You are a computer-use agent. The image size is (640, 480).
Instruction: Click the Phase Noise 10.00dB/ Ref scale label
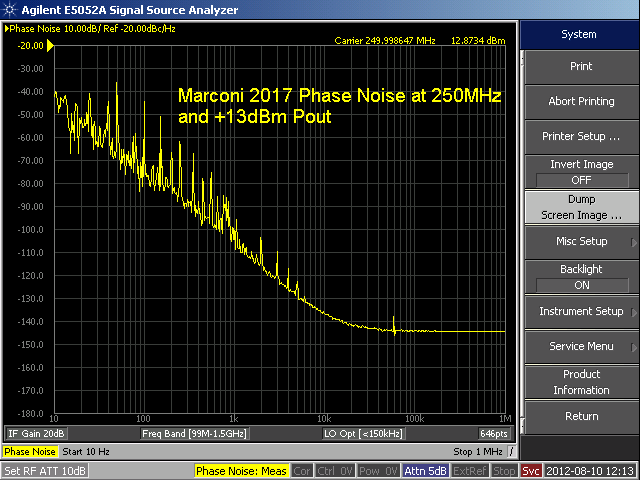coord(93,29)
